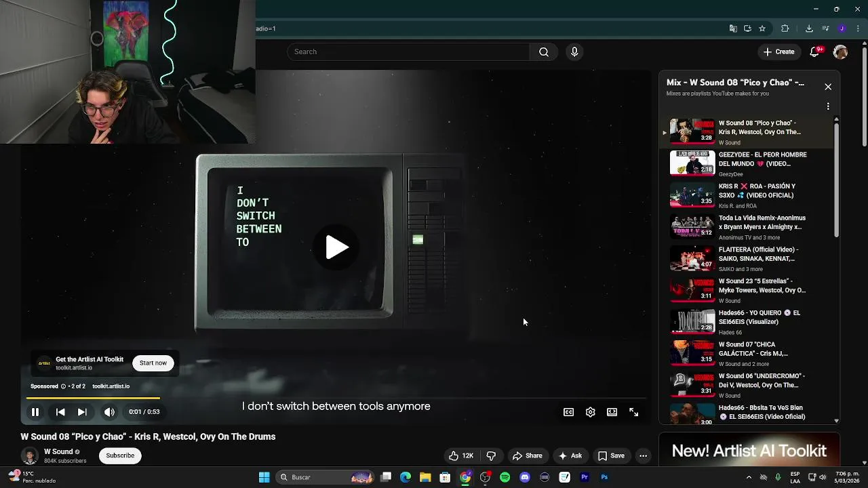The height and width of the screenshot is (488, 868).
Task: Click the video progress bar
Action: coord(336,398)
